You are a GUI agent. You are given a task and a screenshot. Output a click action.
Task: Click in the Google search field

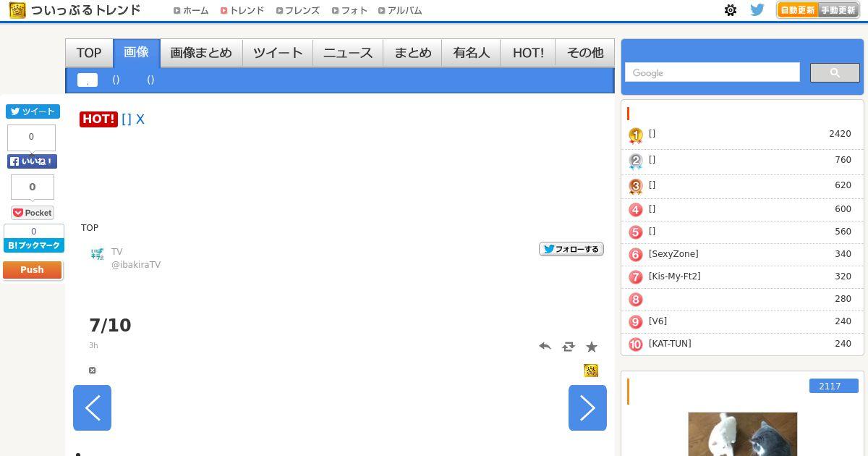click(x=712, y=72)
